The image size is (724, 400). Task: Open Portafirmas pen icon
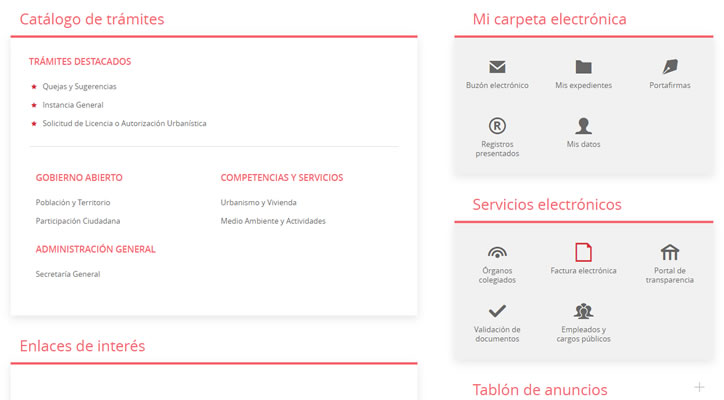click(670, 67)
